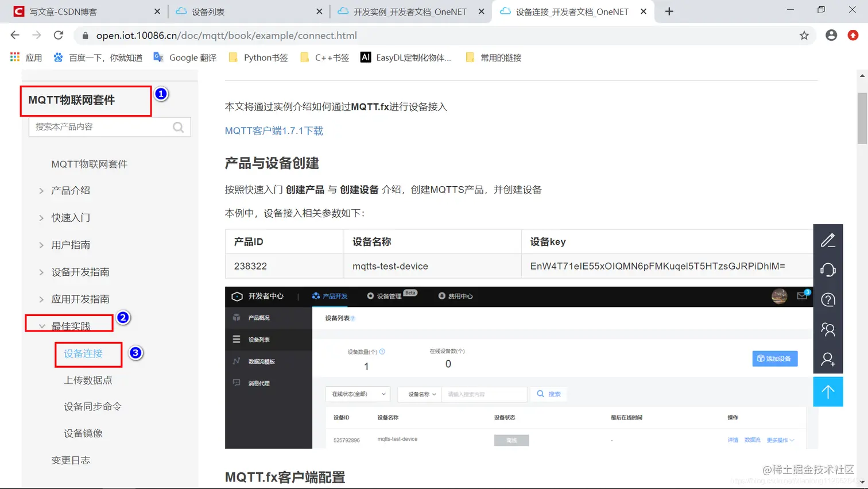
Task: Go back with the browser back arrow
Action: 15,35
